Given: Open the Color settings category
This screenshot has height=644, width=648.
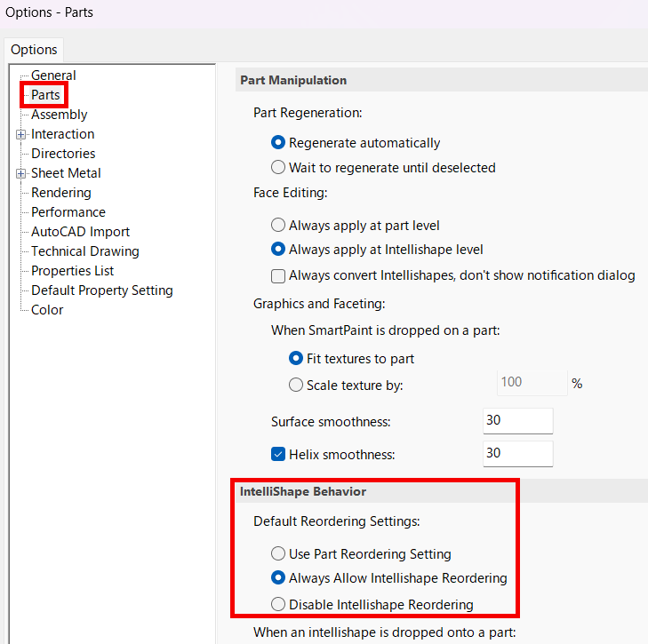Looking at the screenshot, I should [47, 310].
